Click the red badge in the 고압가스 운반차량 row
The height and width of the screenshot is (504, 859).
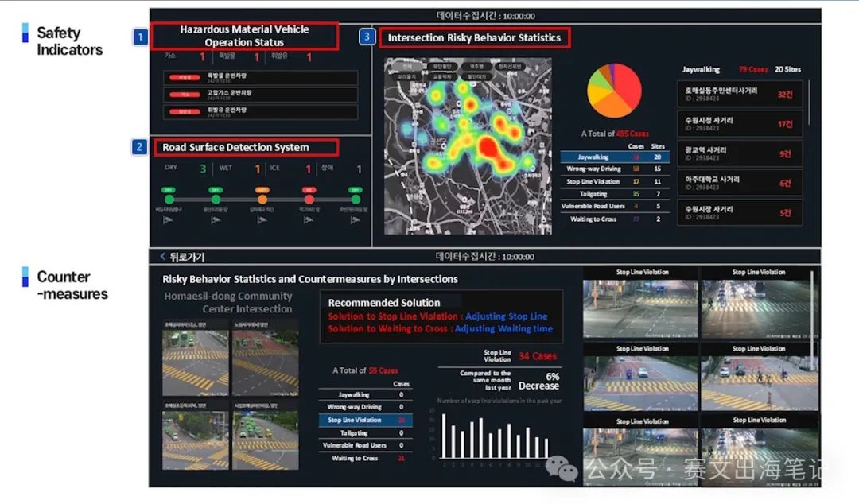(185, 95)
